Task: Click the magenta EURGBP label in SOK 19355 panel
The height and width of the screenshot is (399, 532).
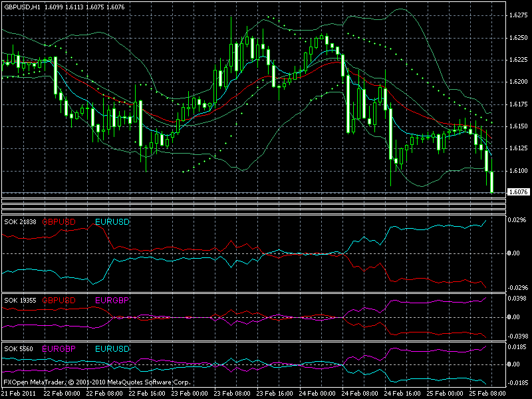Action: (x=112, y=301)
